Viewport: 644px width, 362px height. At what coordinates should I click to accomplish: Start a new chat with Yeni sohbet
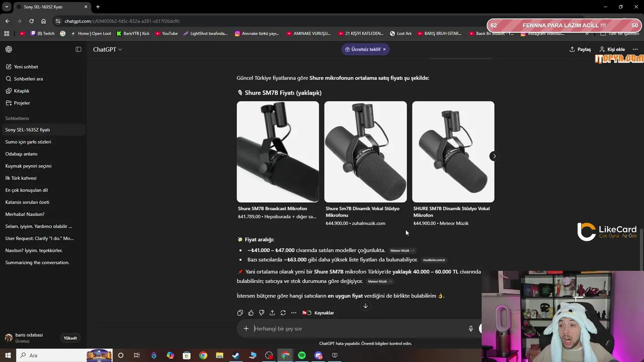[26, 66]
